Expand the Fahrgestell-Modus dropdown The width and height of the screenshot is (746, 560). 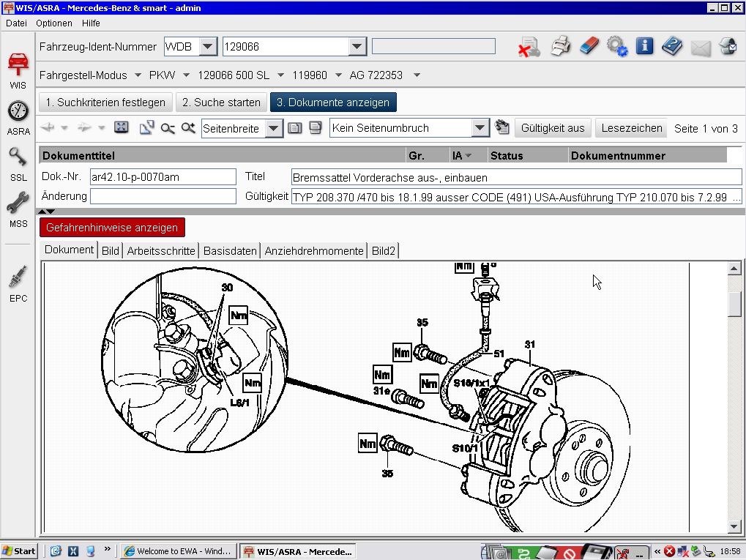138,75
